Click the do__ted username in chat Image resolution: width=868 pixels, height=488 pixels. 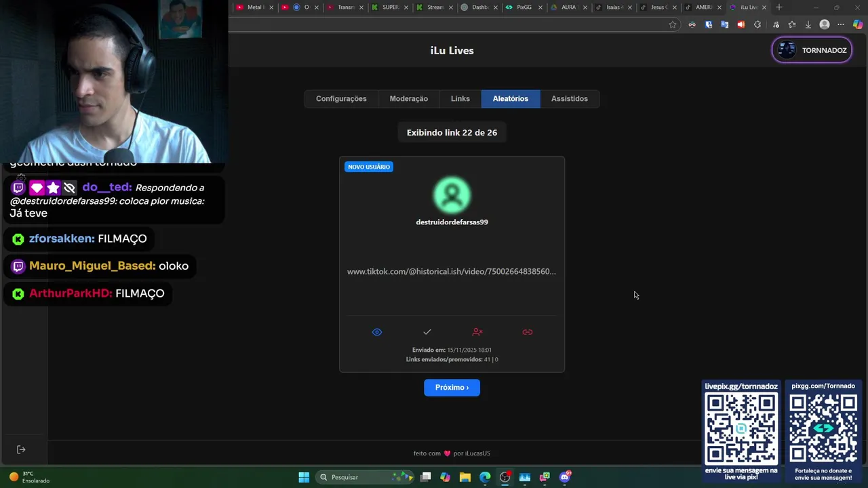pos(107,188)
